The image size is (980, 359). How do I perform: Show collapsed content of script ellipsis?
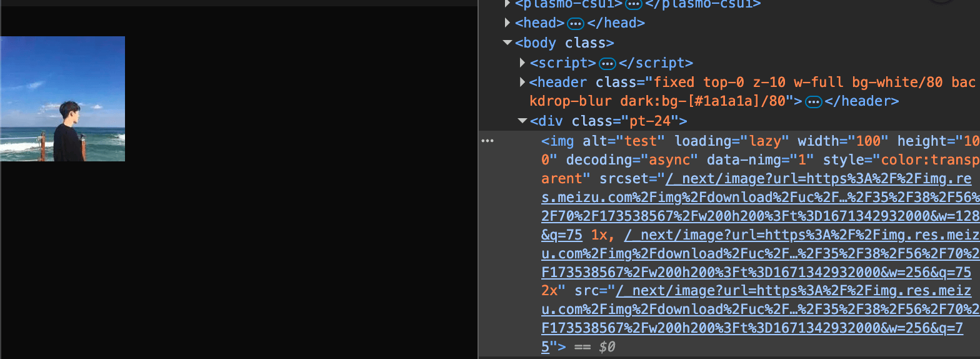pyautogui.click(x=607, y=63)
